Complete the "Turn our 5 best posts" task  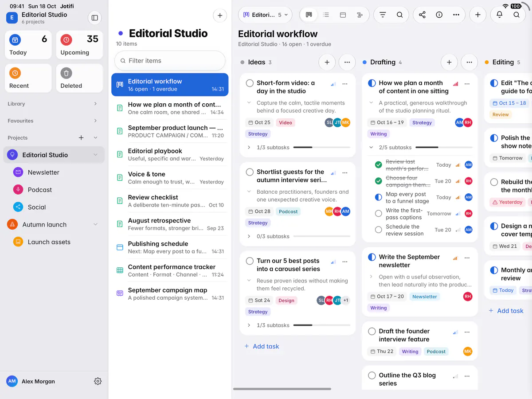tap(250, 261)
